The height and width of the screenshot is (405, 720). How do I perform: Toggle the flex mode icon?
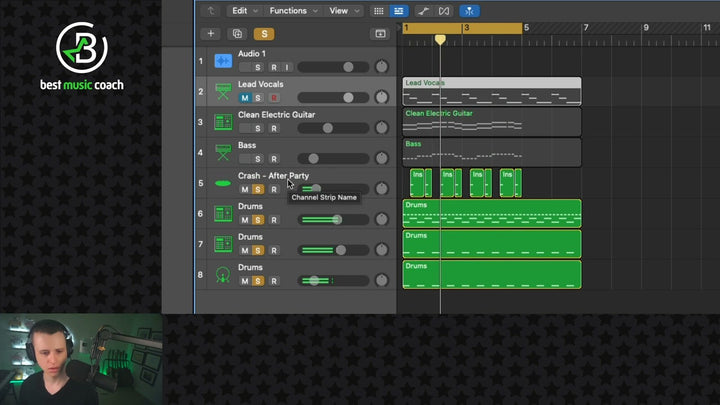[444, 11]
